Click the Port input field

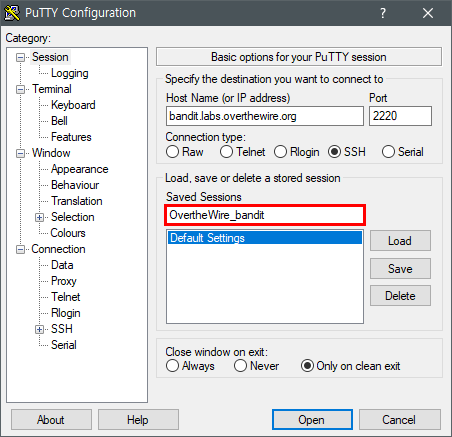point(400,116)
